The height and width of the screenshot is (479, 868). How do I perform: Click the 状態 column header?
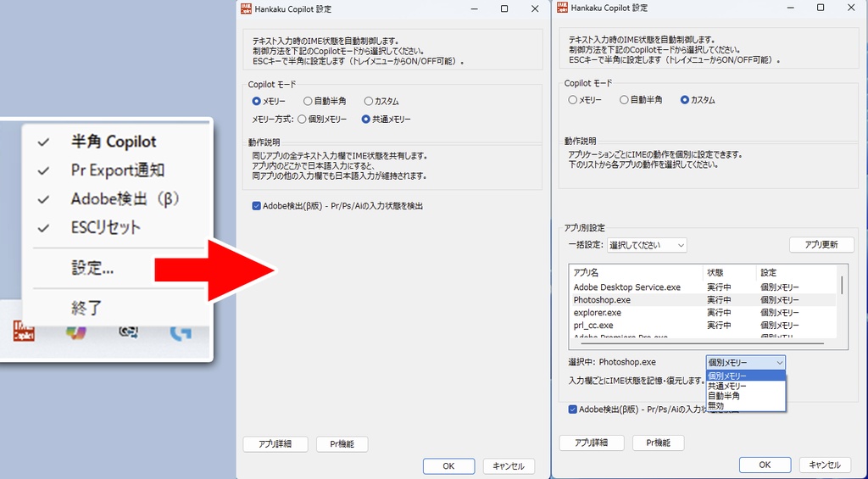tap(729, 273)
